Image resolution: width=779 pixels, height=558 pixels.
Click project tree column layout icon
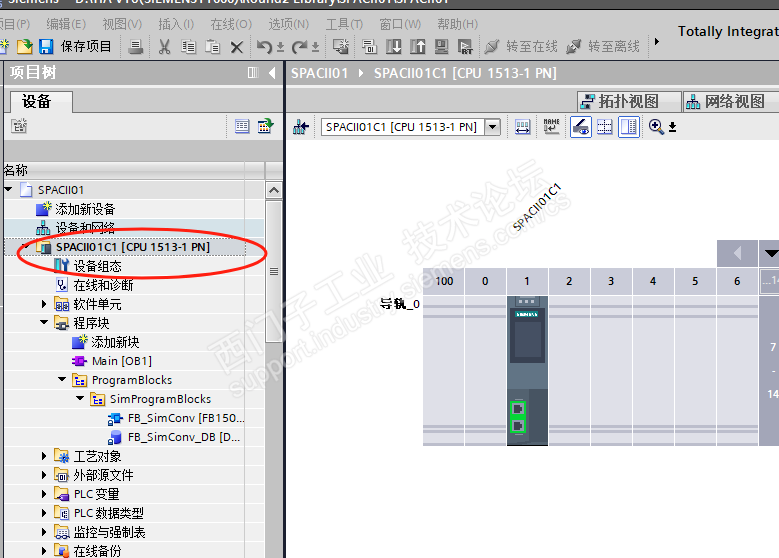point(253,73)
